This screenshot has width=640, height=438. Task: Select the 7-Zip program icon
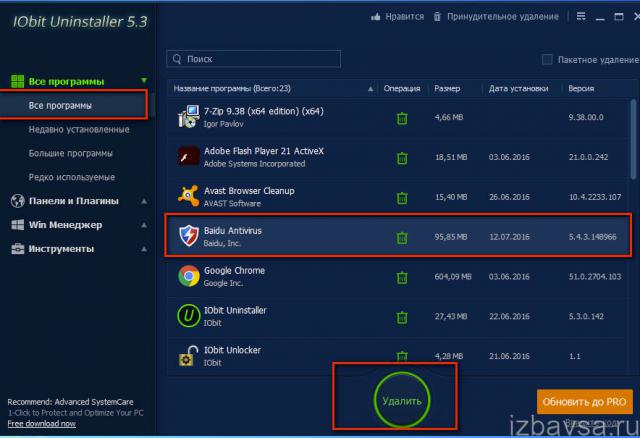(189, 117)
